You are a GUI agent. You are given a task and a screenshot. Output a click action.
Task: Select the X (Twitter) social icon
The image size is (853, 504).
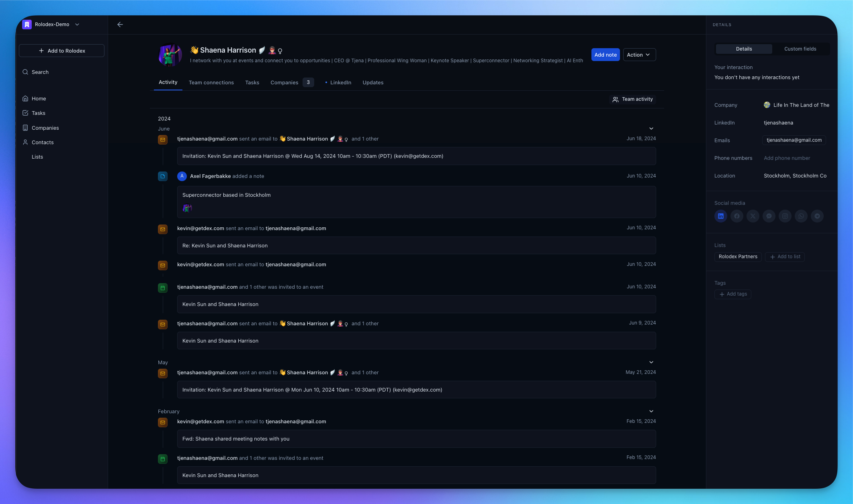[x=753, y=216]
